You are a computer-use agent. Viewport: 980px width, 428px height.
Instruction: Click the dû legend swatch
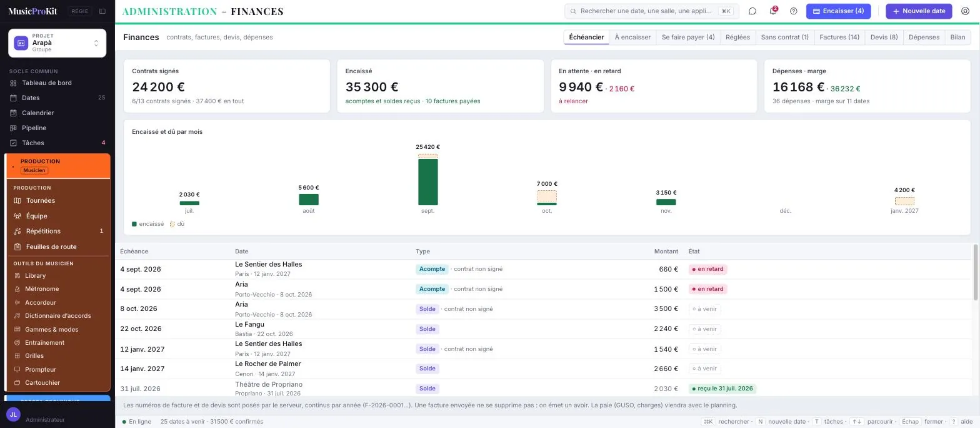point(172,224)
